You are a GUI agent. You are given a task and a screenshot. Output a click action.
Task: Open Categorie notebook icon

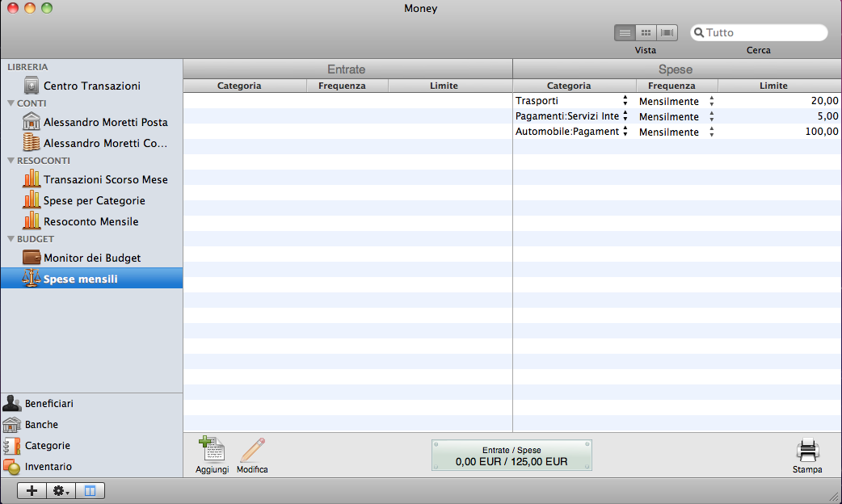[12, 445]
